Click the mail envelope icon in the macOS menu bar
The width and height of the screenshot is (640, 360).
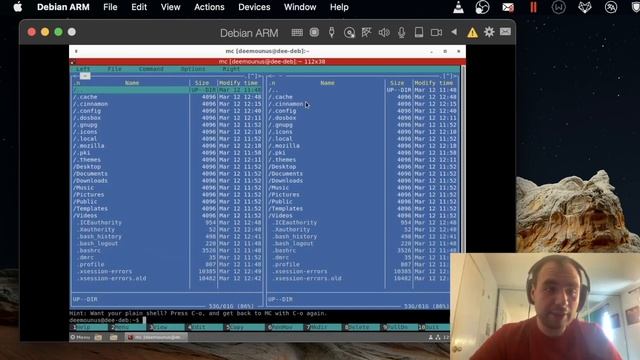pyautogui.click(x=508, y=7)
